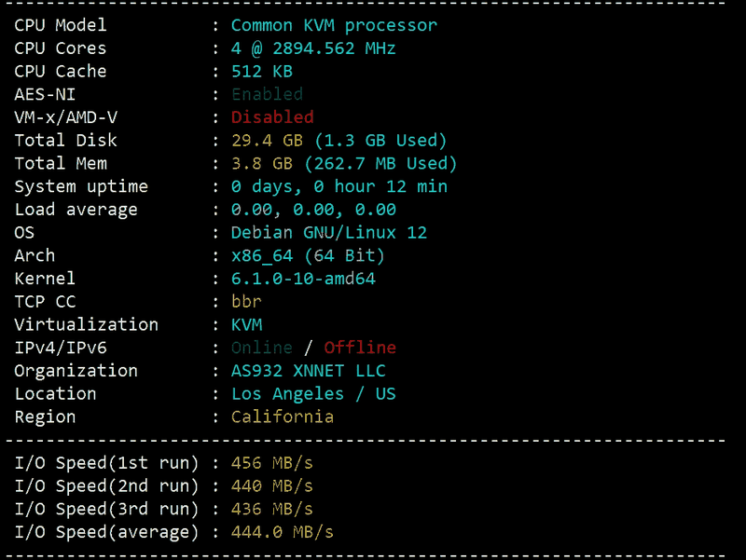Click the 'AS932 XNNET LLC' organization text
Screen dimensions: 746x560
(x=309, y=371)
